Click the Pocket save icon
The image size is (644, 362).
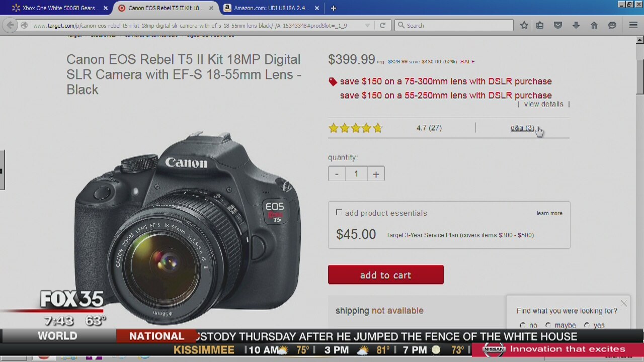[x=557, y=25]
